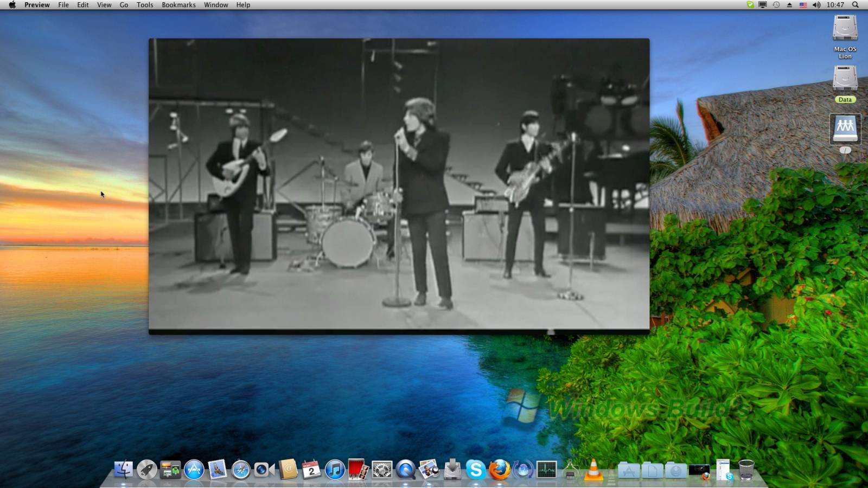
Task: Select the Data drive on desktop
Action: coord(845,84)
